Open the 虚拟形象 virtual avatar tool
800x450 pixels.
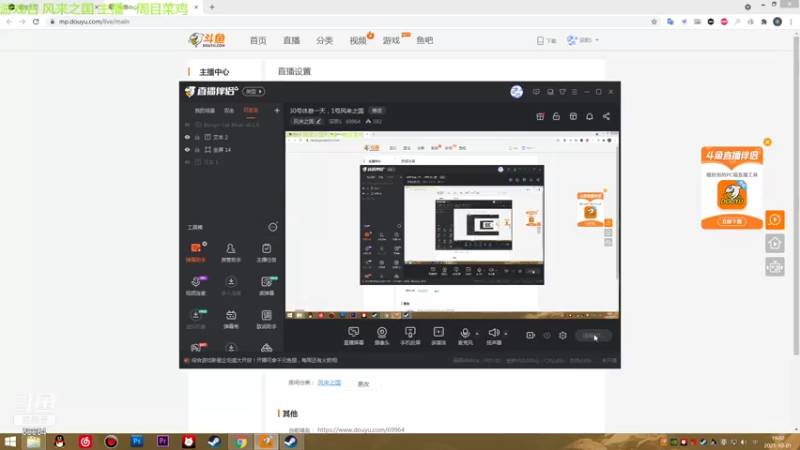(x=196, y=319)
